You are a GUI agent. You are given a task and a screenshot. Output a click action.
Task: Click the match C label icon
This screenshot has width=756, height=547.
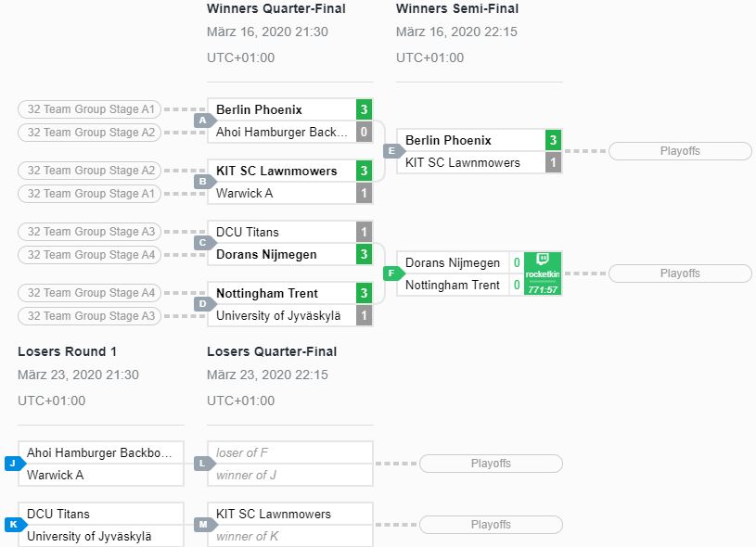[x=202, y=243]
